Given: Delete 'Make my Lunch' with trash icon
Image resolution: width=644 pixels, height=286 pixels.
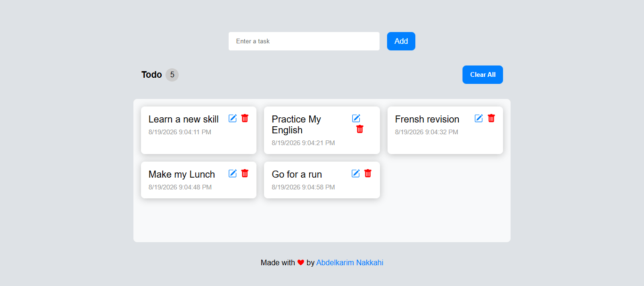Looking at the screenshot, I should pos(245,173).
